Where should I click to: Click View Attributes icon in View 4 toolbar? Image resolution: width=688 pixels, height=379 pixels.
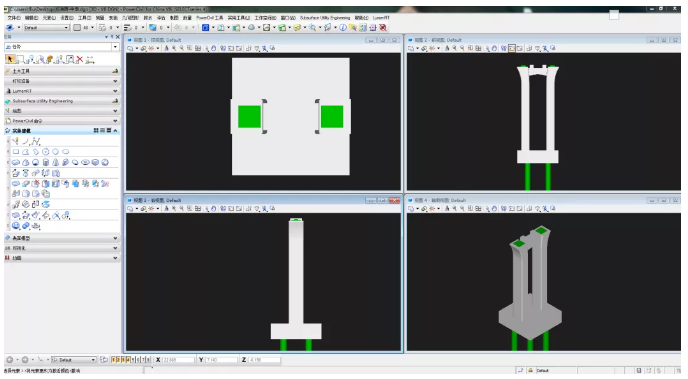[x=411, y=208]
